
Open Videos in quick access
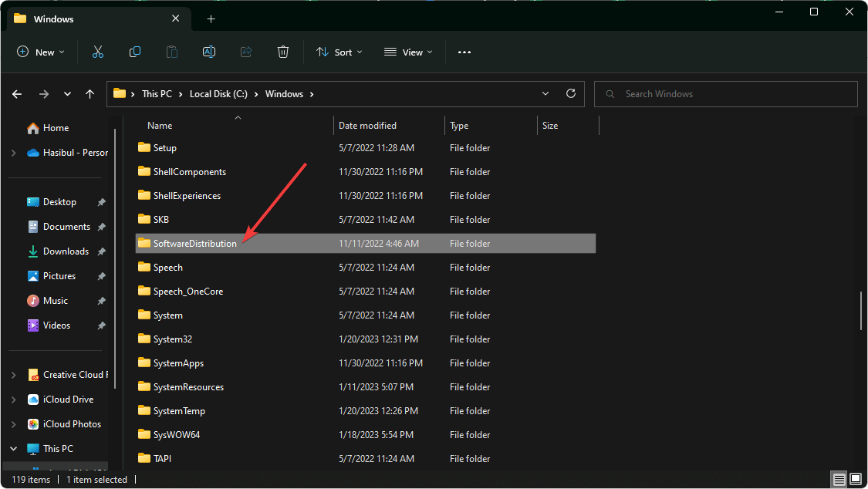[x=56, y=325]
